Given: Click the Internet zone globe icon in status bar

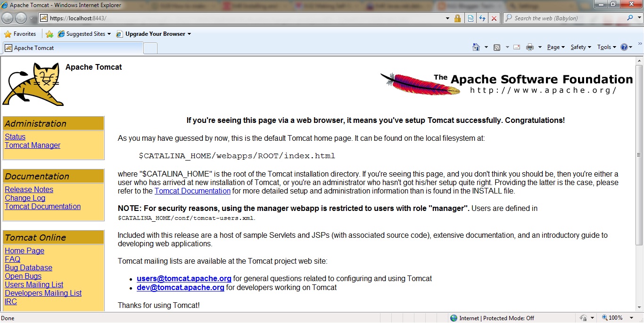Looking at the screenshot, I should pyautogui.click(x=454, y=318).
